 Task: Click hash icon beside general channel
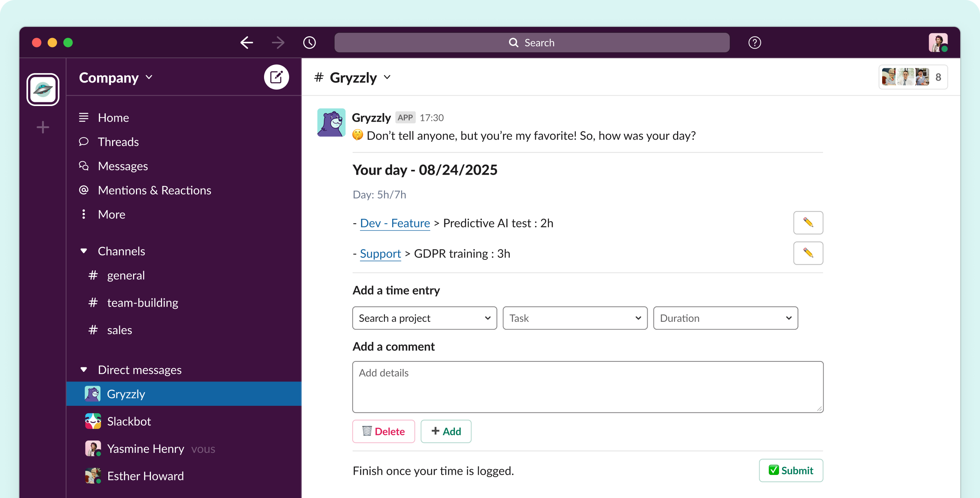point(93,275)
